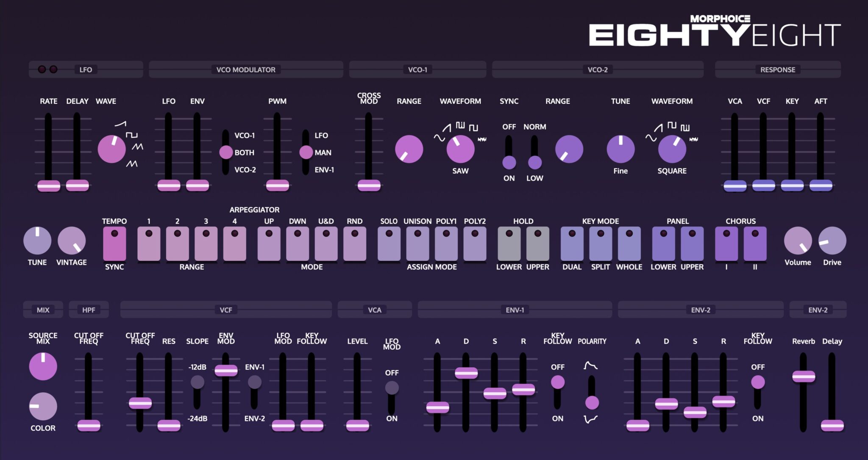Click the VCA LEVEL slider handle
The width and height of the screenshot is (868, 460).
point(357,425)
